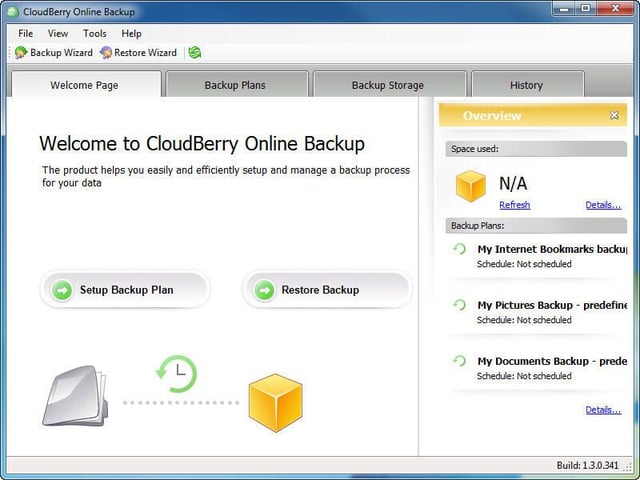Click the green arrow on Restore Backup
Screen dimensions: 640x480
point(264,290)
